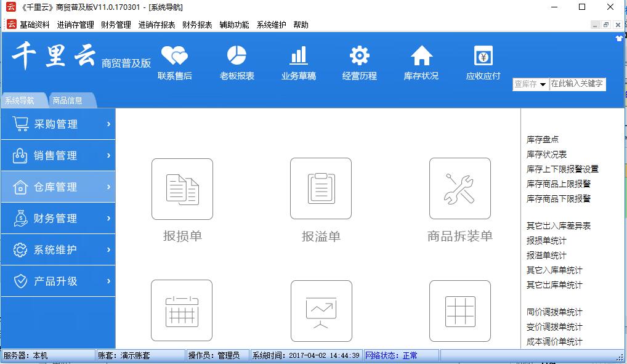Open 成本调价单统计 link
627x364 pixels.
[554, 342]
